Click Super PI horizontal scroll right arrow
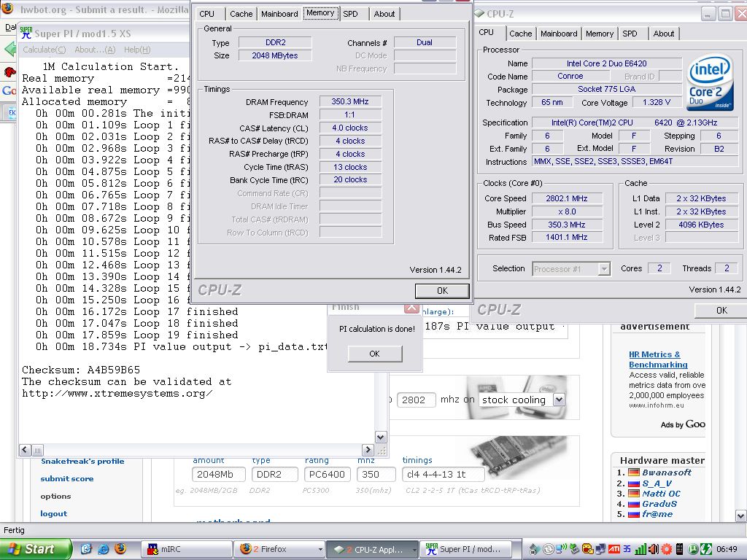The image size is (747, 560). 368,449
